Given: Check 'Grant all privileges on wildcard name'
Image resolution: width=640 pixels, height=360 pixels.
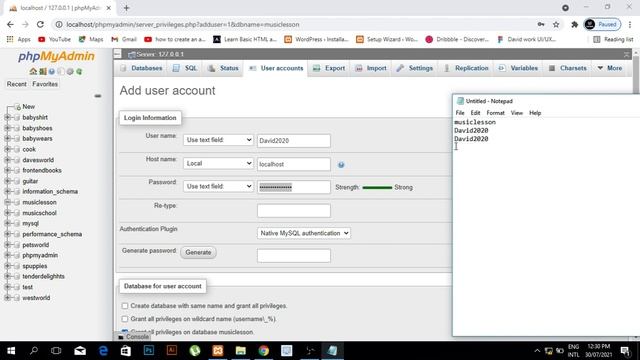Looking at the screenshot, I should tap(125, 319).
